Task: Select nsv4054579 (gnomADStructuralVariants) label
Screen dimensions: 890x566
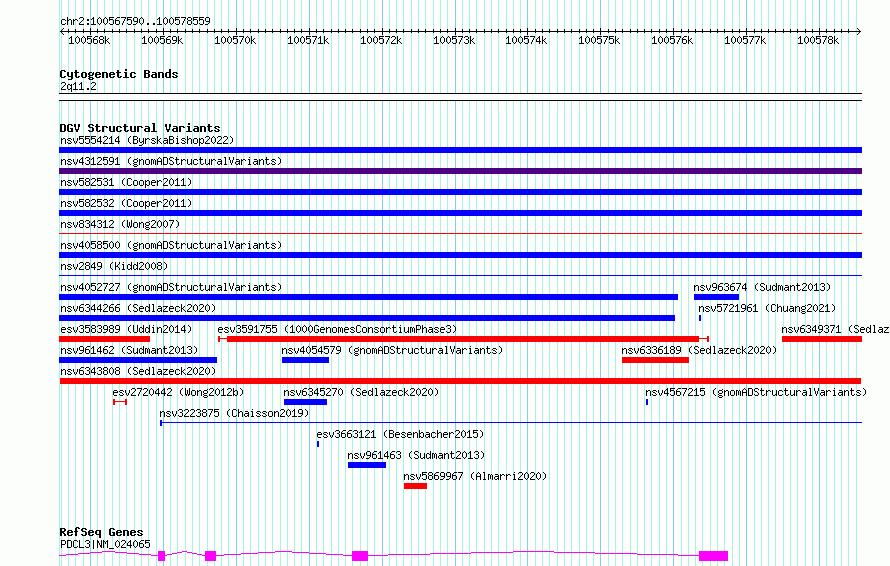Action: [x=392, y=350]
